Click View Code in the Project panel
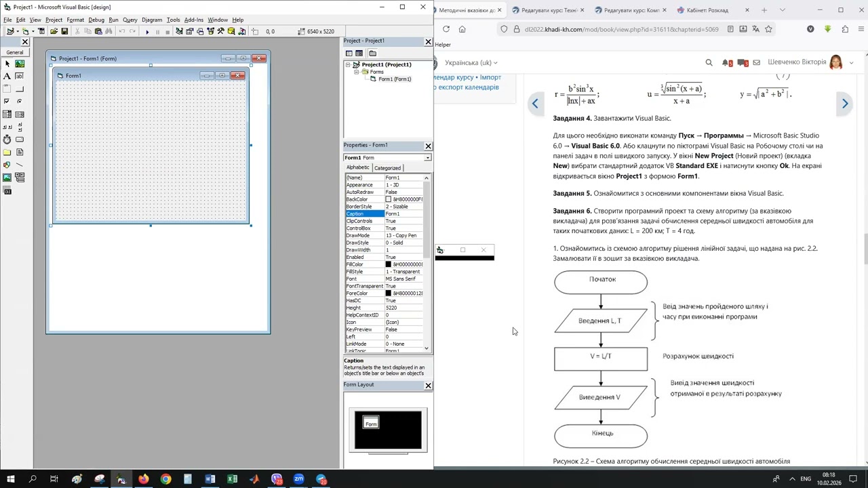Image resolution: width=868 pixels, height=488 pixels. pos(349,53)
